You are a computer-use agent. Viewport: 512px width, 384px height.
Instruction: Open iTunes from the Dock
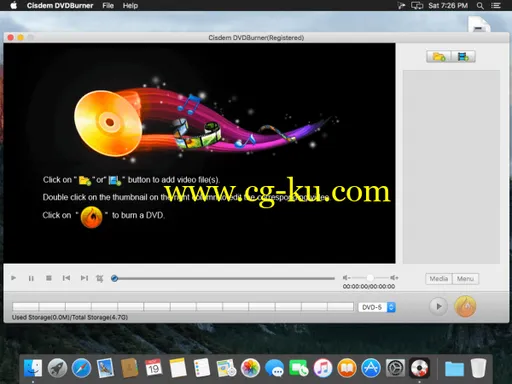[323, 368]
